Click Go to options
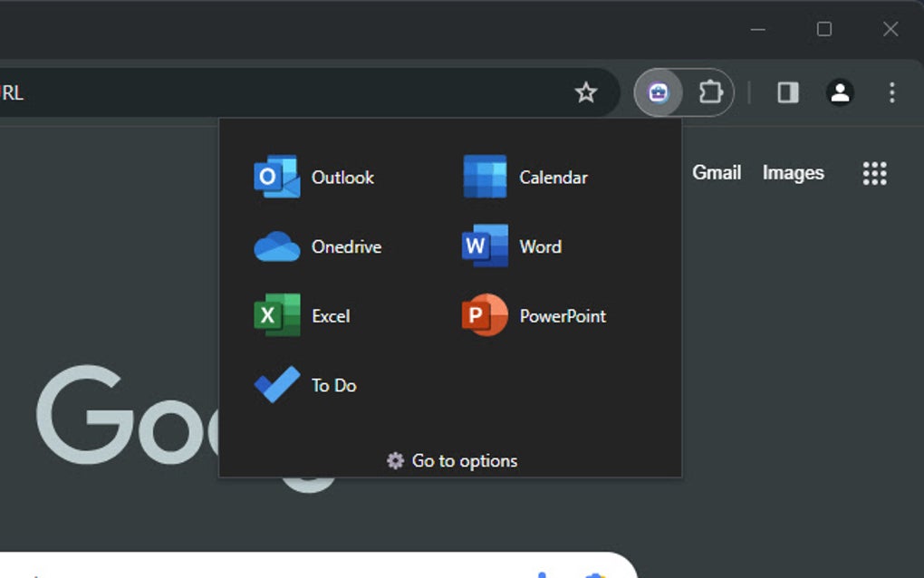Image resolution: width=924 pixels, height=578 pixels. click(x=464, y=460)
